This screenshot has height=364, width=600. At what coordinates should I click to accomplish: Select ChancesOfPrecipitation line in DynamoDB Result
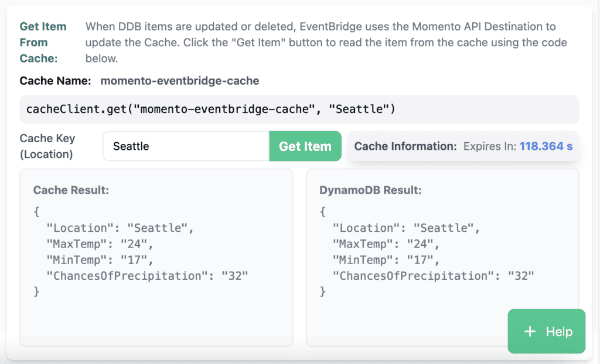coord(434,276)
